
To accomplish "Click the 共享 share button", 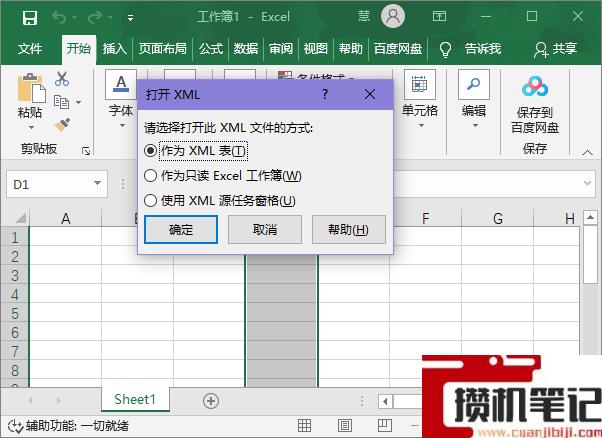I will pos(556,49).
